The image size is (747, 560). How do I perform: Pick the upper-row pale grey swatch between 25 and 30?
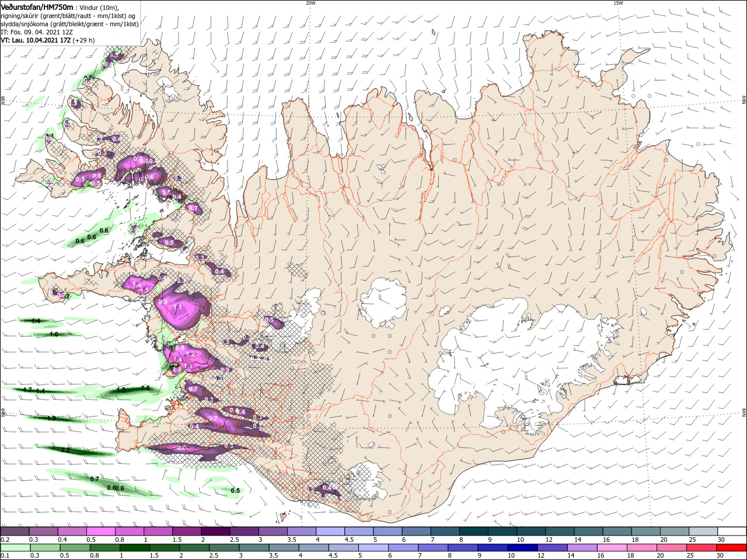[x=702, y=531]
